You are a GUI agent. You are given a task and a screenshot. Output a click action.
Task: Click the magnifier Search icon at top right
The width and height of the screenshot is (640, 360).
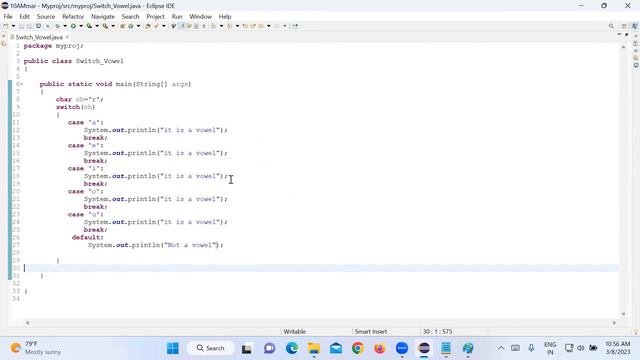tap(611, 26)
